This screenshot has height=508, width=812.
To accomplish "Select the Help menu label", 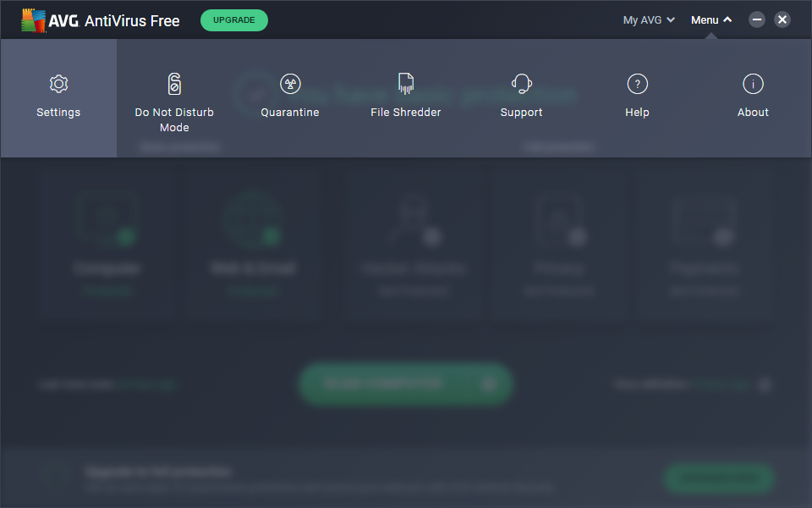I will click(638, 113).
